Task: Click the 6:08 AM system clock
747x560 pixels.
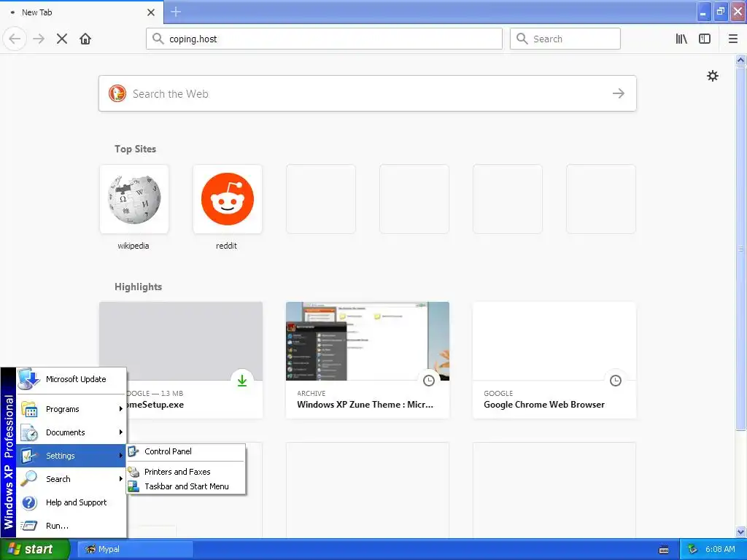Action: click(x=720, y=549)
